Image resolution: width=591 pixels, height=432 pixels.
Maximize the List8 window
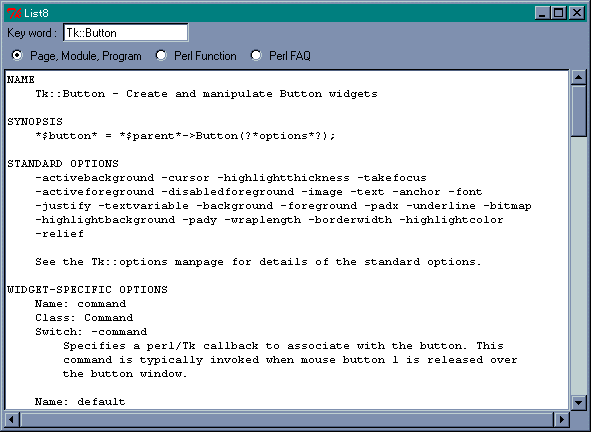pyautogui.click(x=558, y=13)
